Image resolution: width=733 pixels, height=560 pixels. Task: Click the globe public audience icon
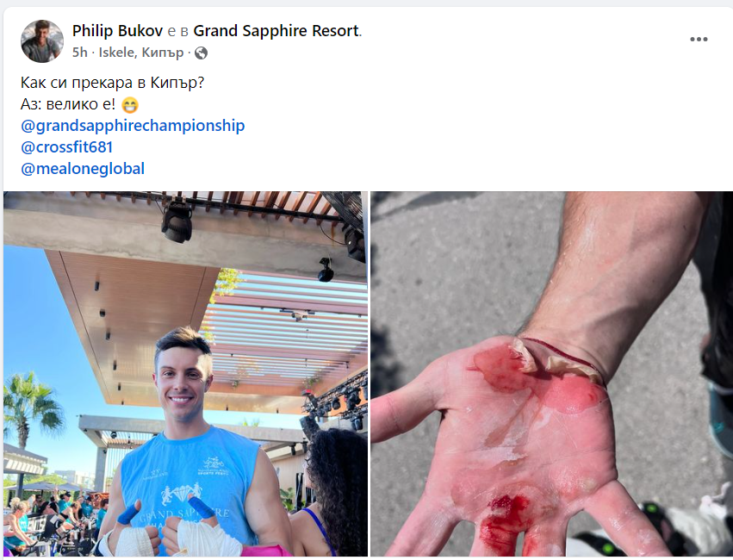coord(201,53)
